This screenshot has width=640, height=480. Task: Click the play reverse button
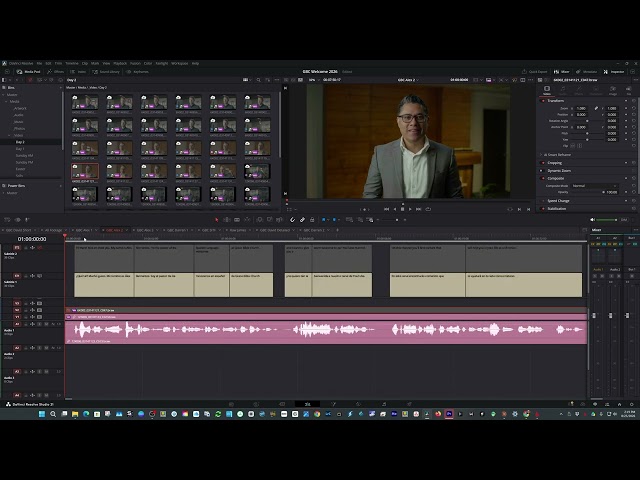(x=395, y=209)
